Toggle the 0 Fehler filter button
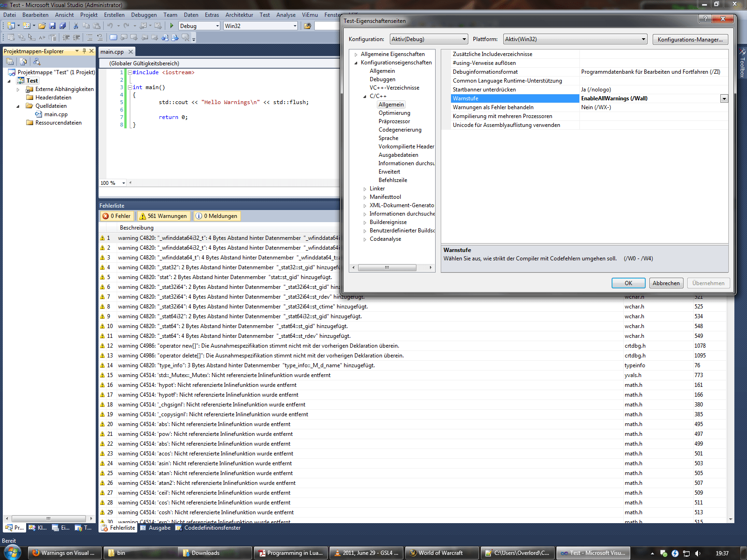Image resolution: width=747 pixels, height=560 pixels. click(117, 216)
